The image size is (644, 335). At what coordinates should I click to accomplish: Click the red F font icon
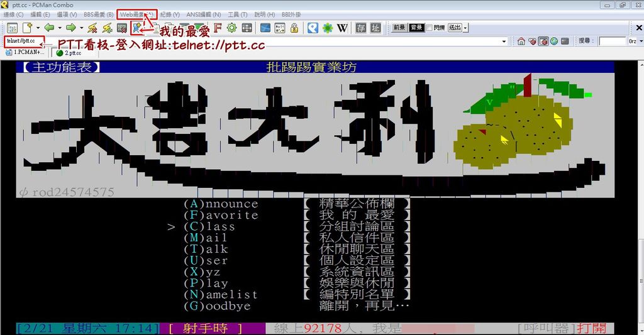coord(218,28)
